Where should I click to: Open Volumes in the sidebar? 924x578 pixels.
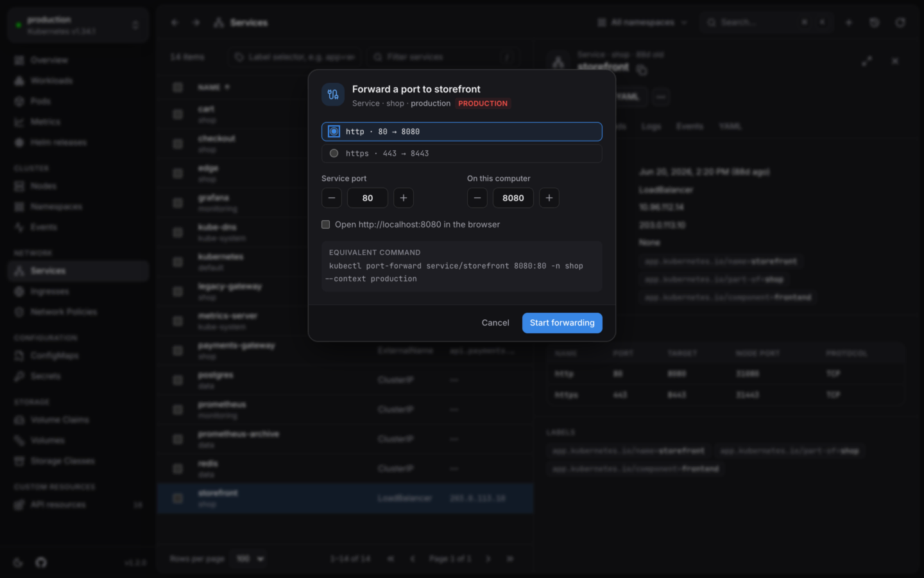point(78,440)
